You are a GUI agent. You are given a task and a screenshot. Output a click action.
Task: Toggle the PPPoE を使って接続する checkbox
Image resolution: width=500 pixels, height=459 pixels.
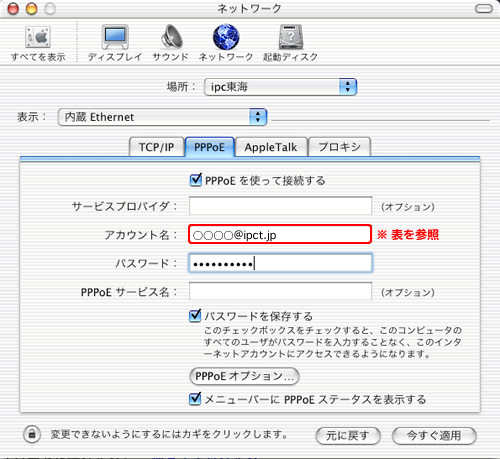point(196,180)
